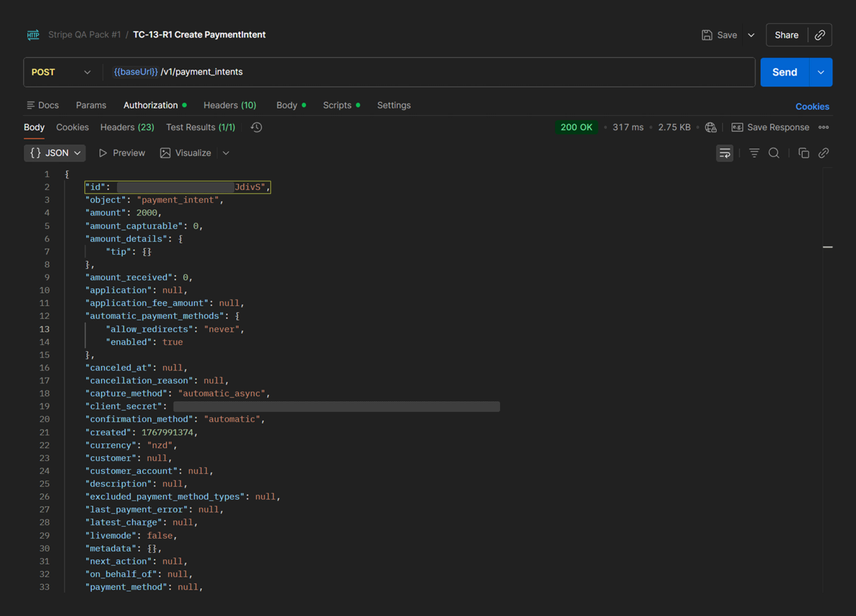Click the 2.75 KB response size
856x616 pixels.
click(674, 127)
